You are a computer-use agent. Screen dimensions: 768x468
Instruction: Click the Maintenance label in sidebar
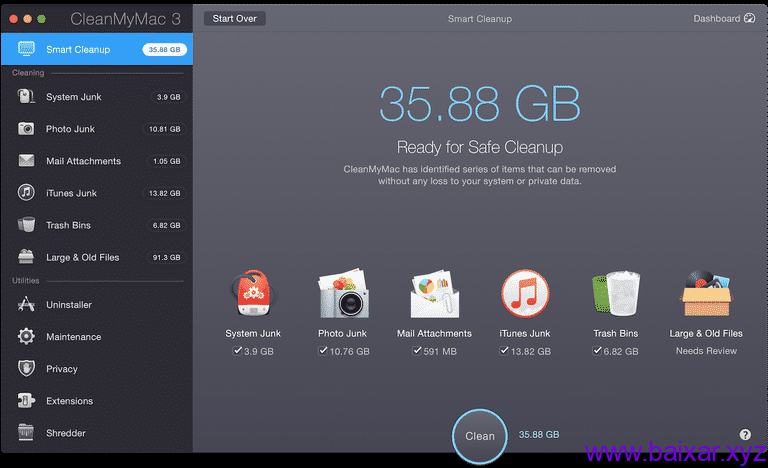pyautogui.click(x=73, y=337)
